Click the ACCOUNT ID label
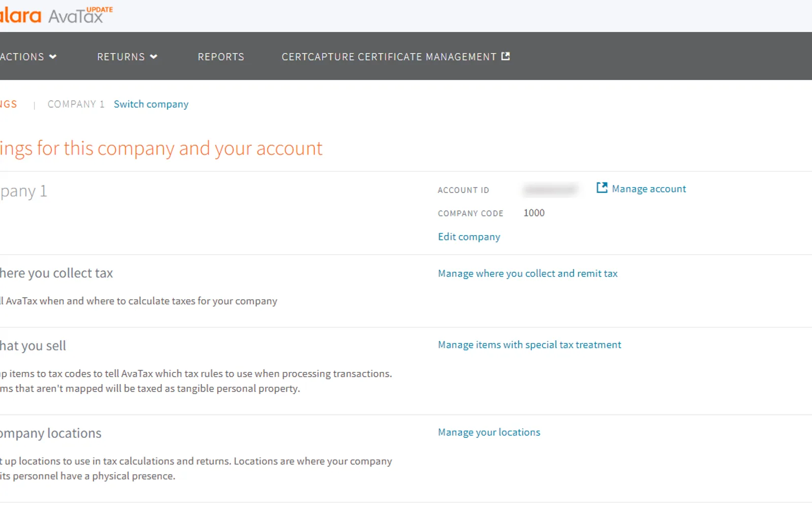Screen dimensions: 812x508 tap(463, 190)
